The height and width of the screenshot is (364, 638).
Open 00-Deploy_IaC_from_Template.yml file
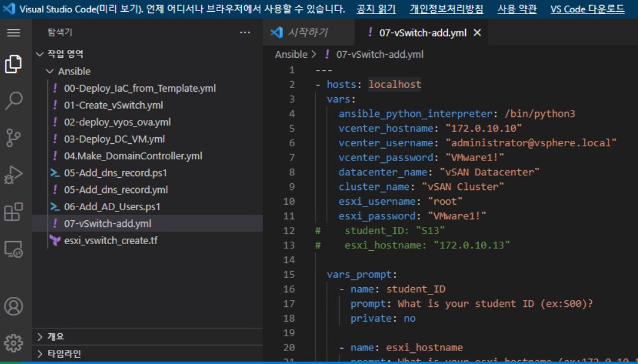[x=140, y=88]
